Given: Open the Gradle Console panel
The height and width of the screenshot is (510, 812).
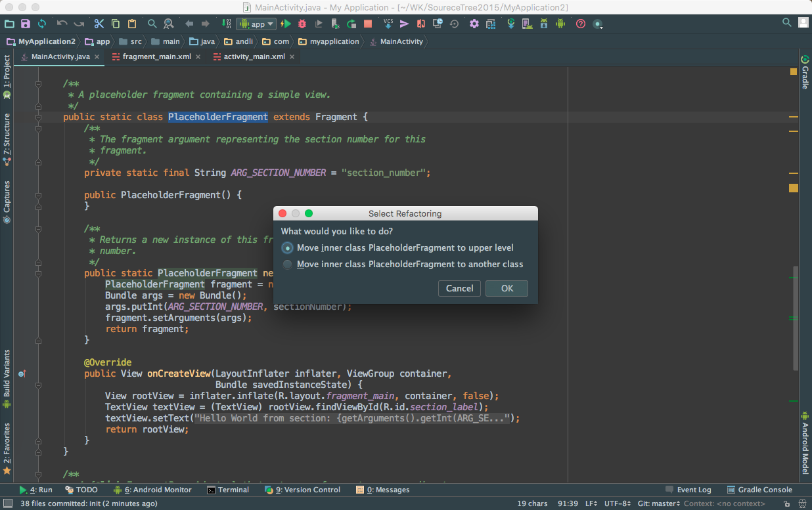Looking at the screenshot, I should 760,490.
